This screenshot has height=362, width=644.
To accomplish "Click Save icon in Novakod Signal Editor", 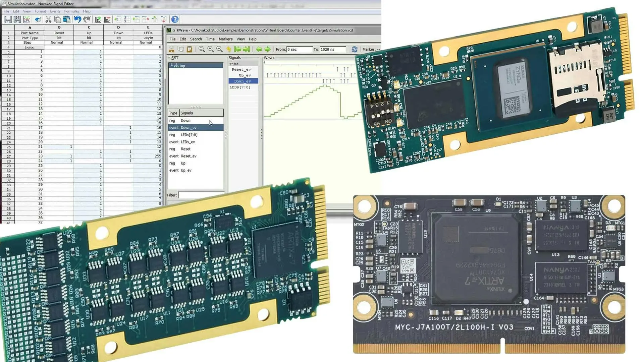I will pos(8,19).
